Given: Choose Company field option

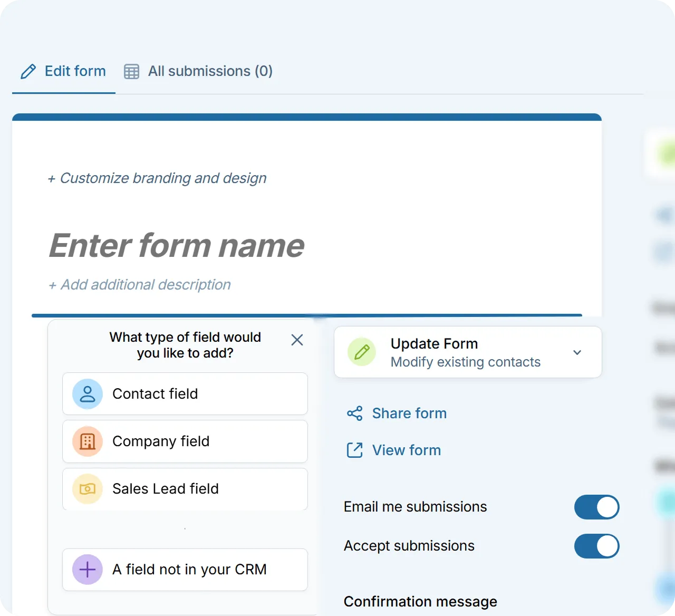Looking at the screenshot, I should click(x=185, y=441).
